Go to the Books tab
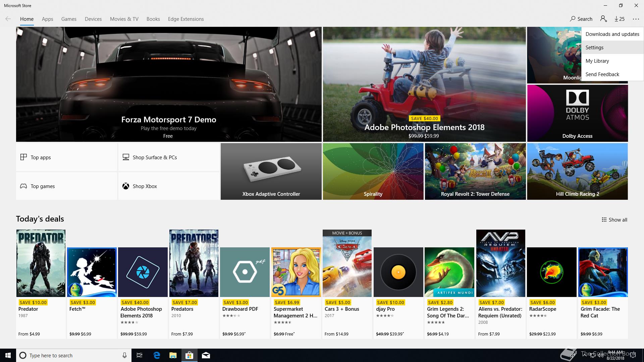The width and height of the screenshot is (644, 362). click(x=153, y=19)
